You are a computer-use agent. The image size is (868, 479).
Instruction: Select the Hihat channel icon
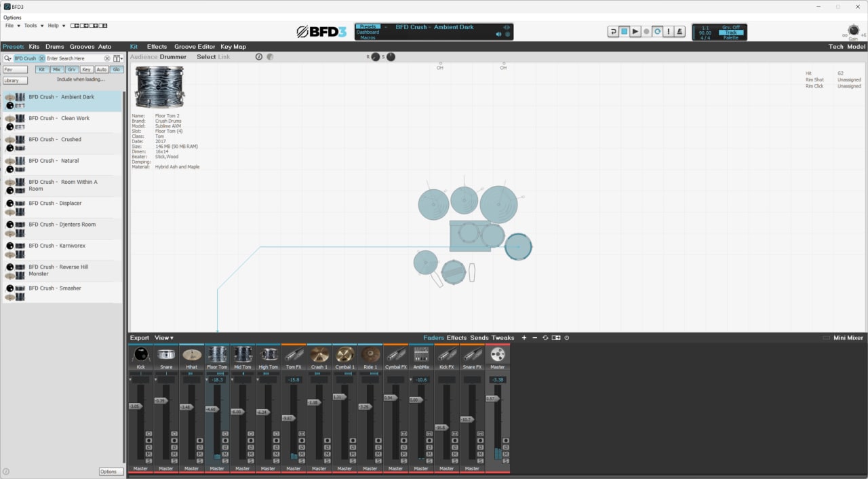(x=192, y=354)
